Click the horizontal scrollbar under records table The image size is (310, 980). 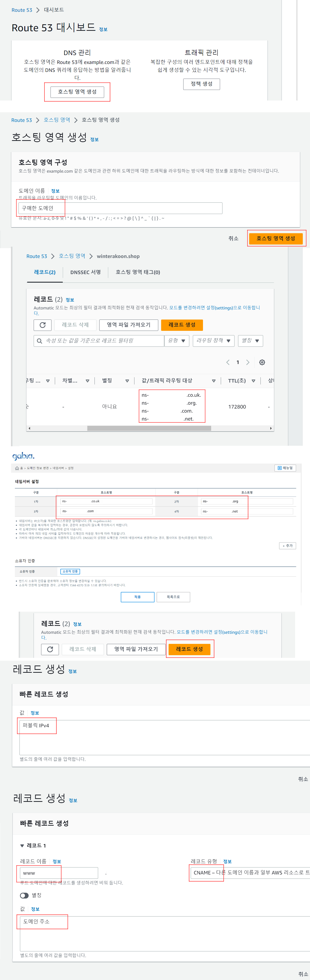click(x=149, y=428)
